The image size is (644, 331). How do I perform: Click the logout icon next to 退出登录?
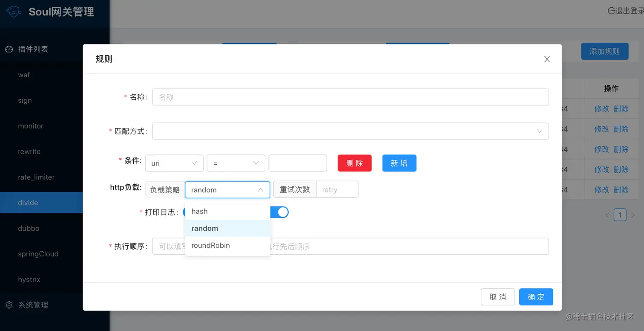611,11
